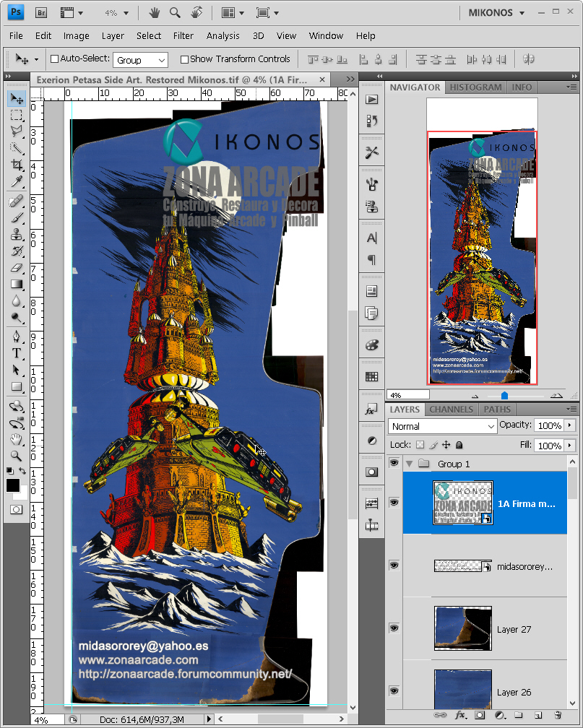Select the Crop tool
Screen dimensions: 583x728
[17, 165]
